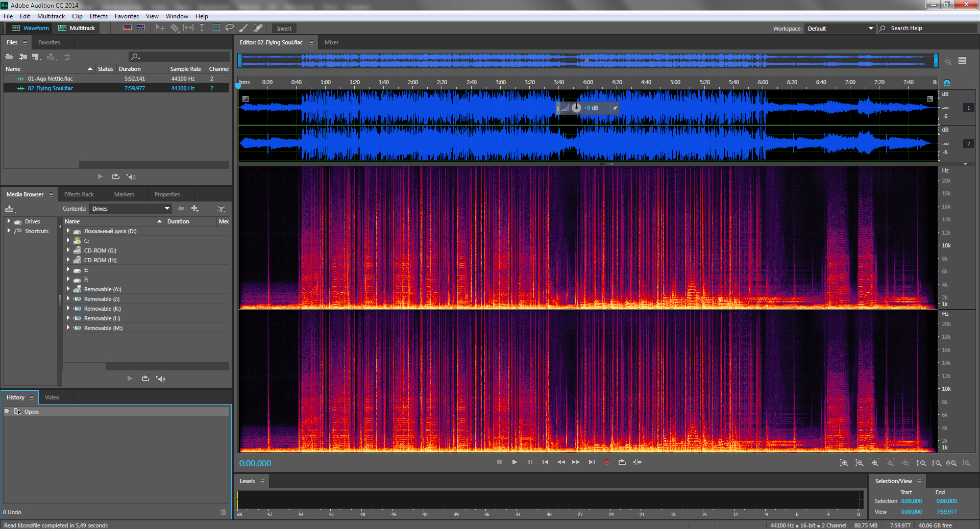Toggle the Spectral Pitch Display

141,28
